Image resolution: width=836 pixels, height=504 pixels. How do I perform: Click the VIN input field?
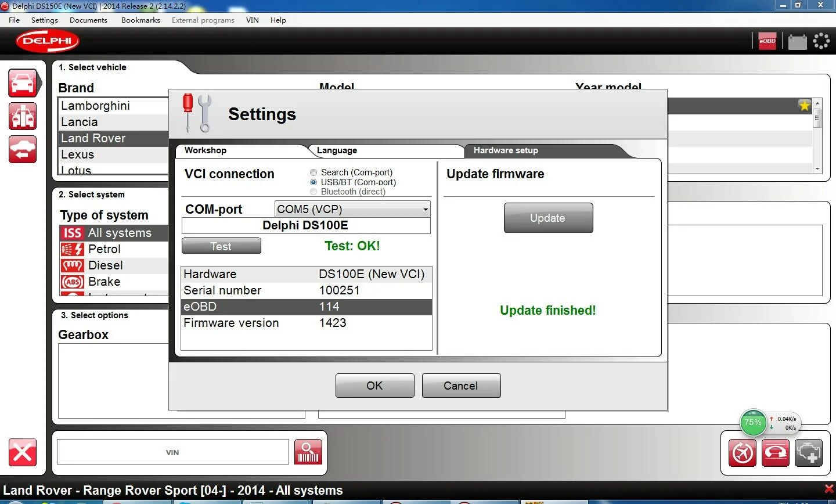click(172, 452)
